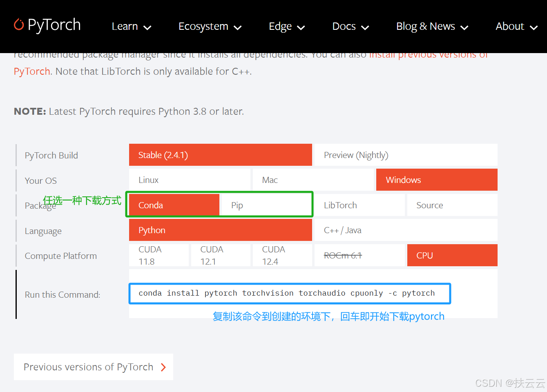547x392 pixels.
Task: Select Source package option
Action: click(x=452, y=205)
